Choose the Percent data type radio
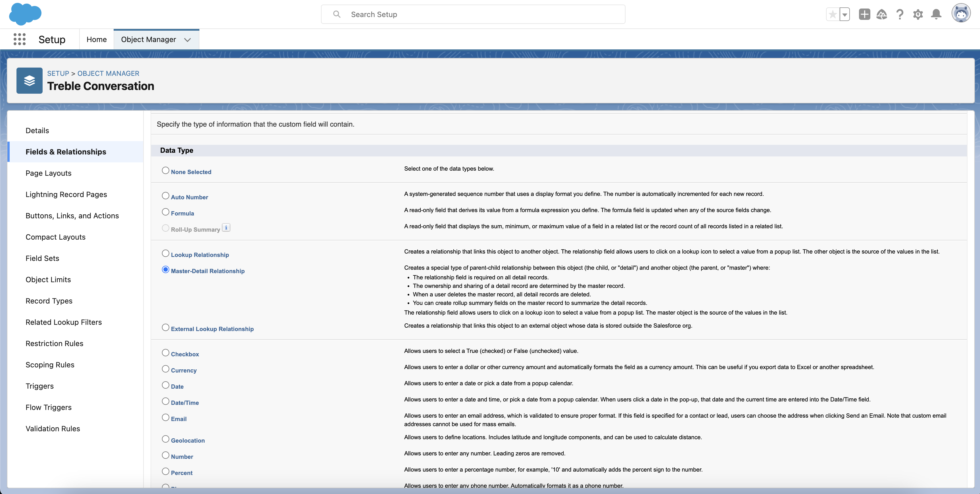This screenshot has width=980, height=494. pos(166,472)
